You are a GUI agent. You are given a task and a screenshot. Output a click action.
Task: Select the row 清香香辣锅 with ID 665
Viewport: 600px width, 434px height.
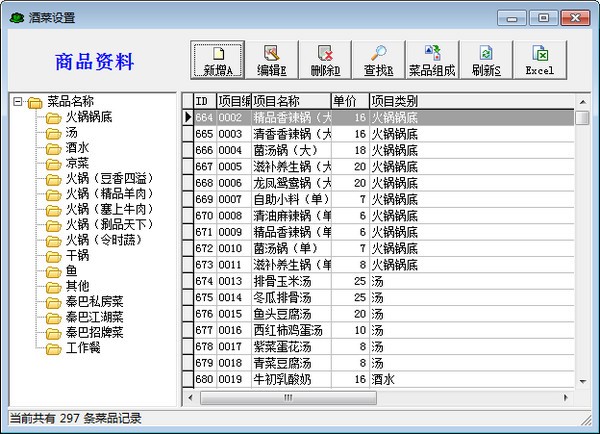coord(384,134)
